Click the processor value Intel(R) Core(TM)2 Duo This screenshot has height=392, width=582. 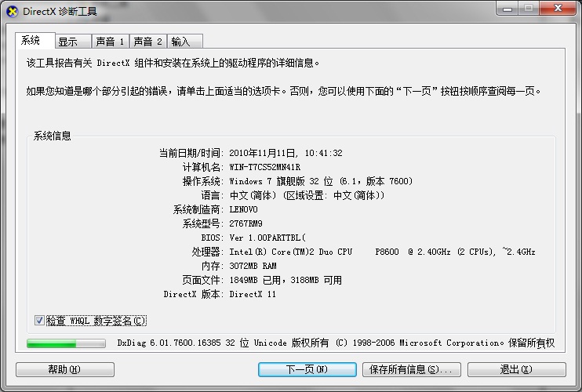(382, 252)
